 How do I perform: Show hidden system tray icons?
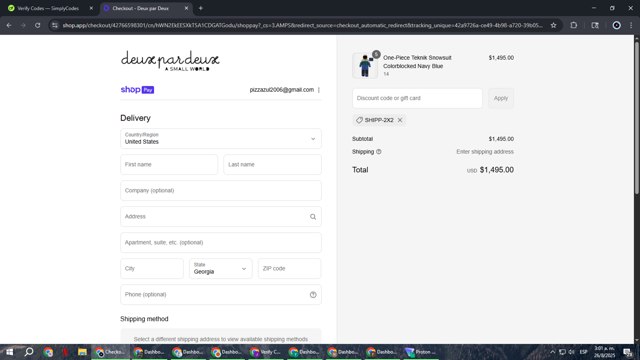552,352
